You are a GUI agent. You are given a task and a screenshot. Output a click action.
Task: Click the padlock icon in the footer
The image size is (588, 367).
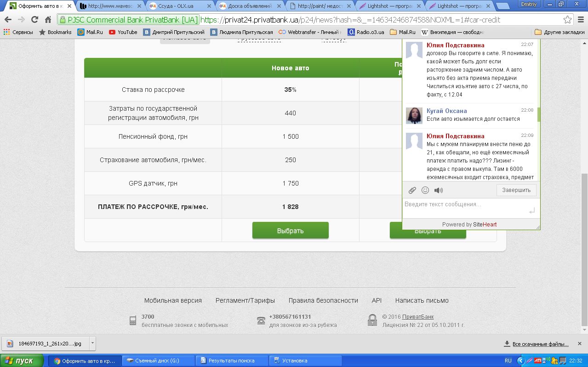click(x=372, y=320)
